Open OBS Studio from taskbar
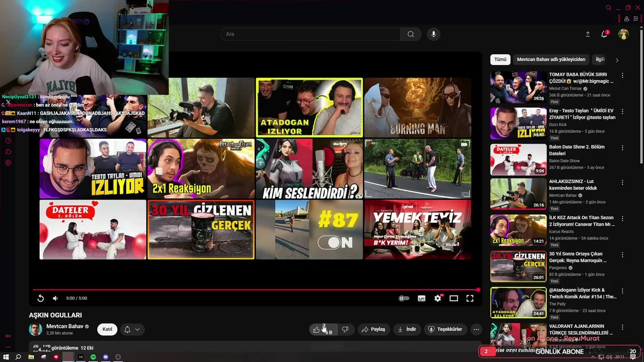Viewport: 644px width, 362px height. coord(118,357)
